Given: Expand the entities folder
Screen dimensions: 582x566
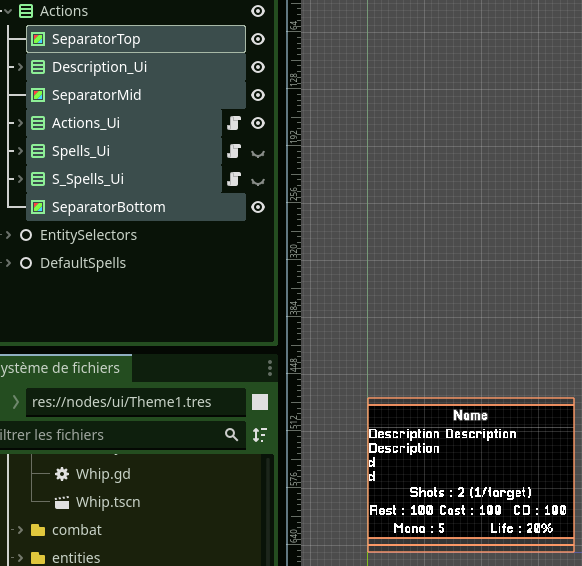Looking at the screenshot, I should [20, 558].
